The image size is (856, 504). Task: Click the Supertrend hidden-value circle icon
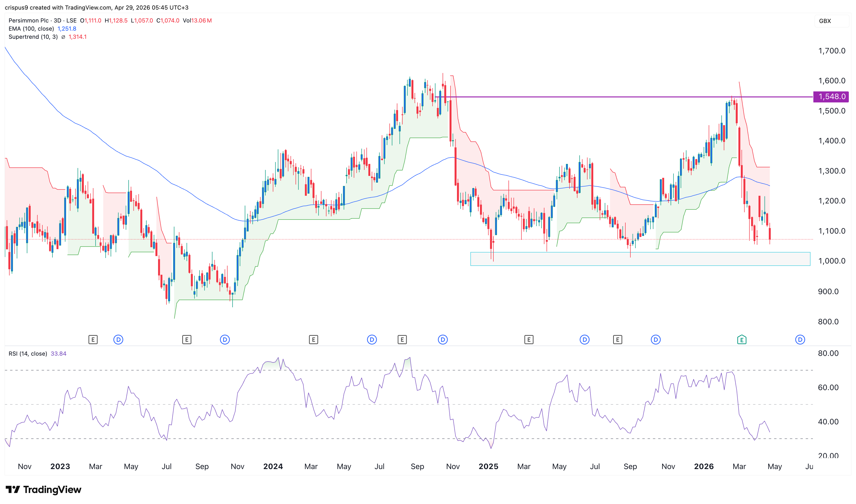(x=63, y=37)
